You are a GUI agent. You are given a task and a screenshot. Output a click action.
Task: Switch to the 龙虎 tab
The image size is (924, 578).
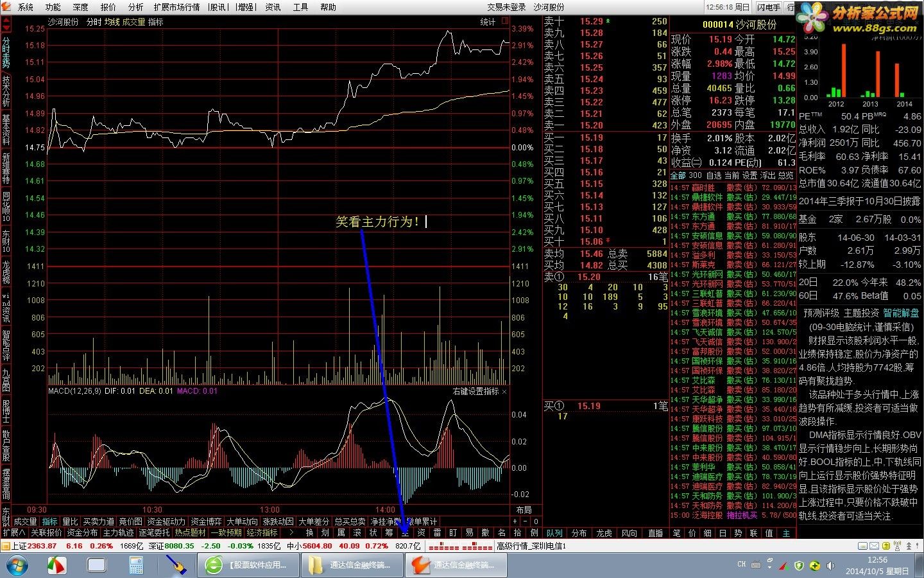[604, 533]
